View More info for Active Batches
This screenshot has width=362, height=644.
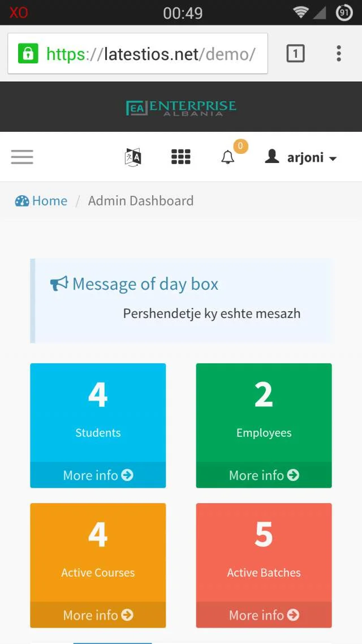click(264, 615)
